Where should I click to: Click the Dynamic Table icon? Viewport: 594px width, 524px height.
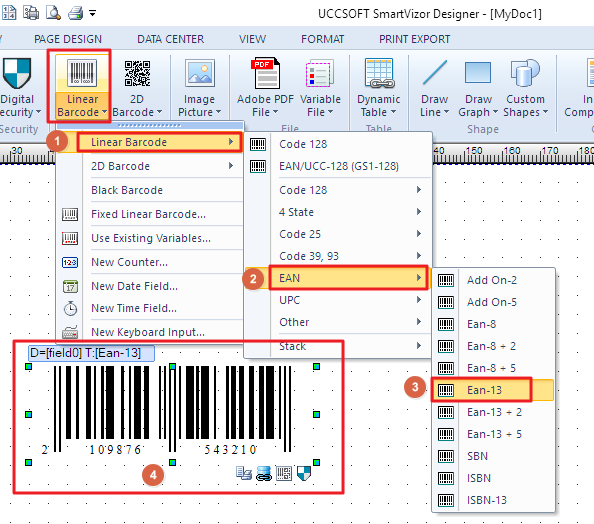(379, 73)
